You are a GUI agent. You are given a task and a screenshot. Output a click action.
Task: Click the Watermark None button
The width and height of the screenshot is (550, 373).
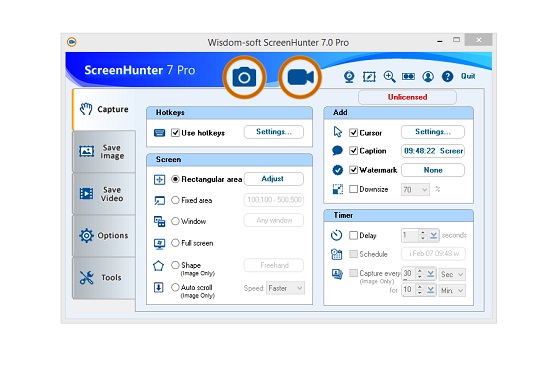(433, 170)
